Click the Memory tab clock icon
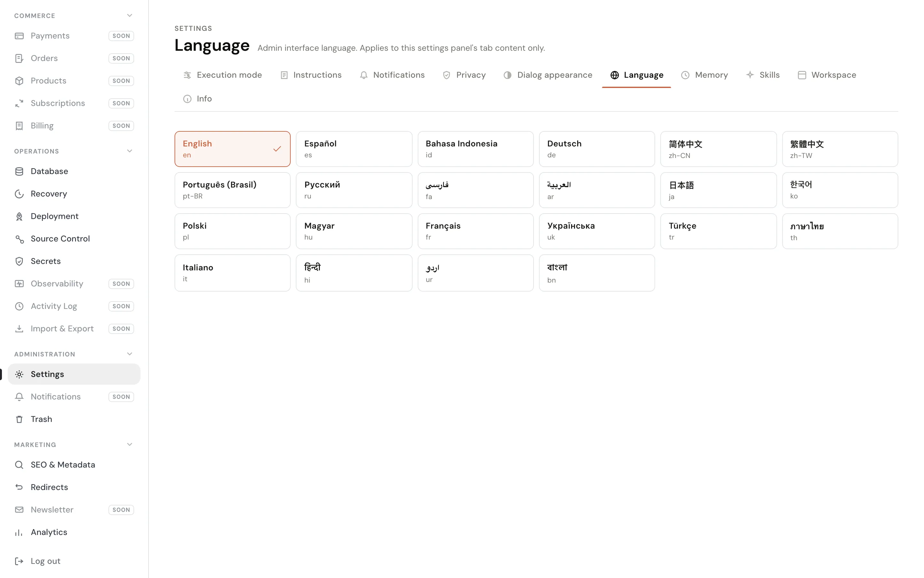924x578 pixels. point(685,75)
